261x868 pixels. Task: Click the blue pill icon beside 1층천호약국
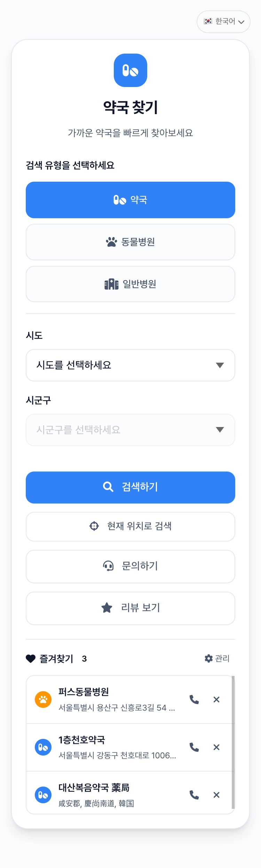pos(43,747)
